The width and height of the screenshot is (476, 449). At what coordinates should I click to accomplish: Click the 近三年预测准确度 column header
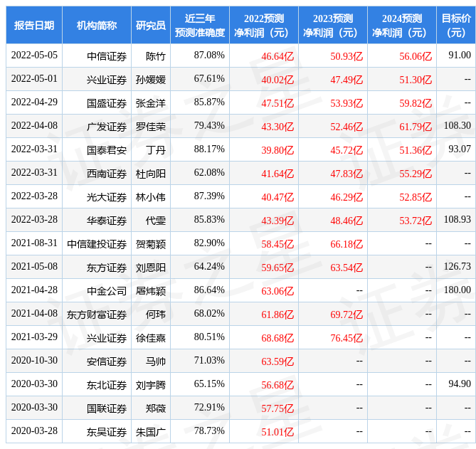(200, 25)
